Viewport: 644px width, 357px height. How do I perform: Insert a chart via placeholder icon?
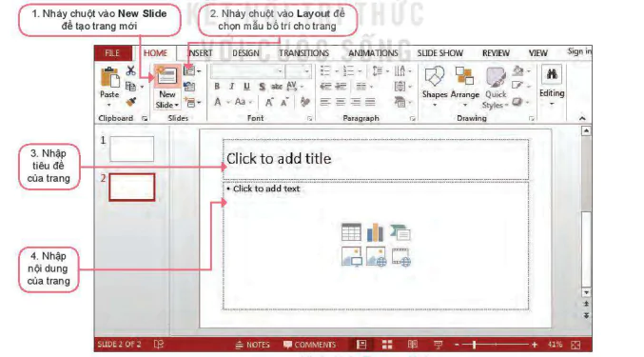tap(375, 232)
